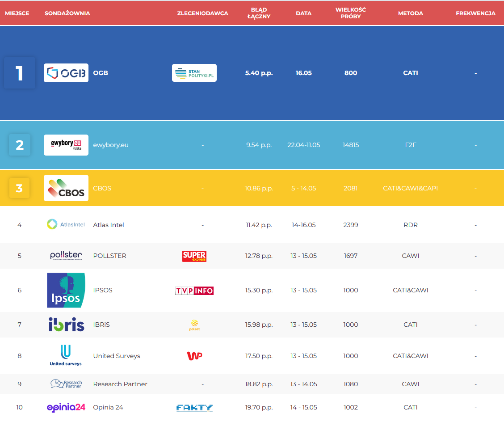
Task: Click the FREKWENCJA column header
Action: (475, 13)
